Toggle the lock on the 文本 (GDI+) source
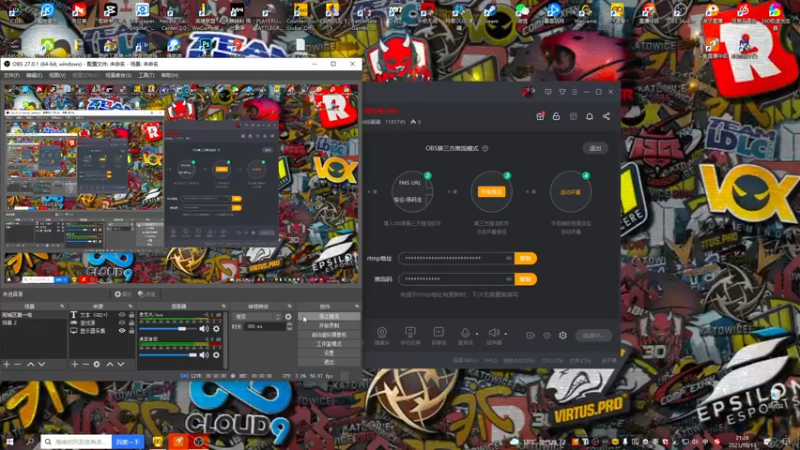Viewport: 800px width, 450px height. pos(131,315)
